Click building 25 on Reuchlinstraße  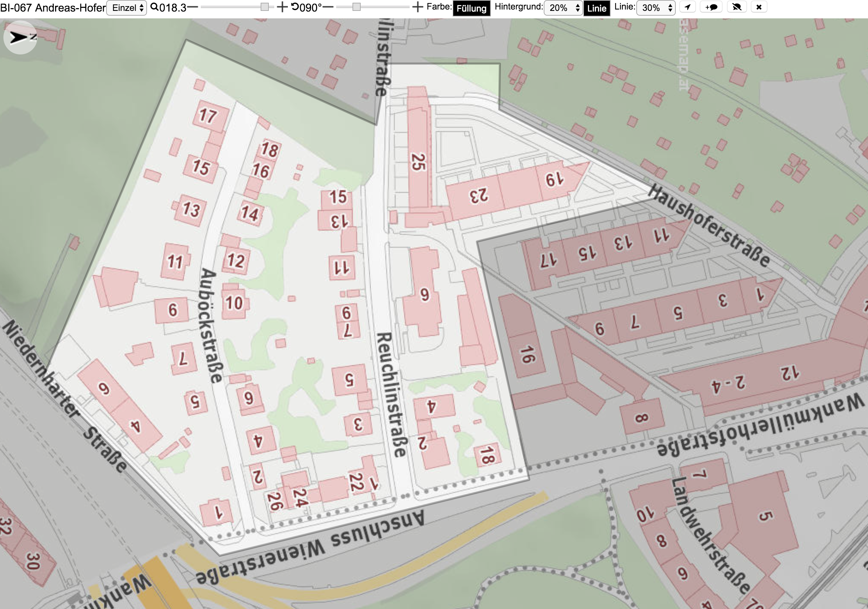(419, 151)
